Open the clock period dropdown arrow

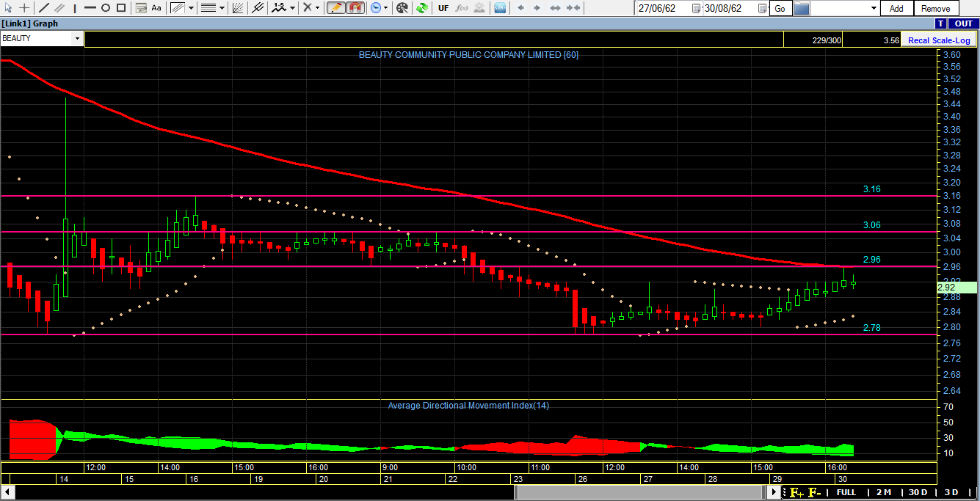click(x=386, y=8)
